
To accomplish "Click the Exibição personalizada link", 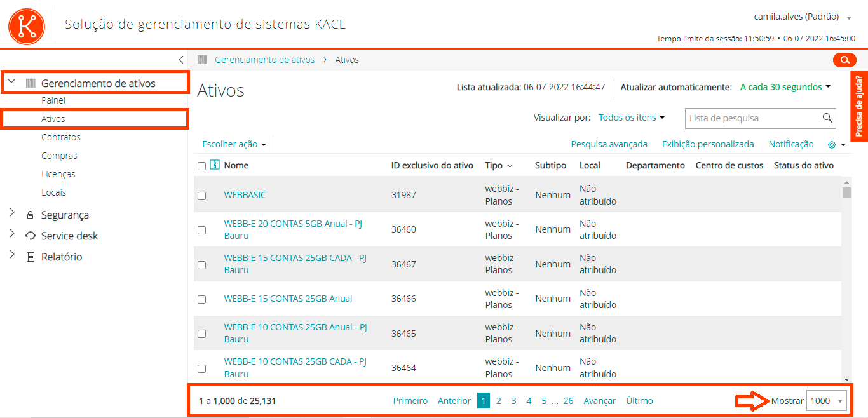I will (x=708, y=144).
